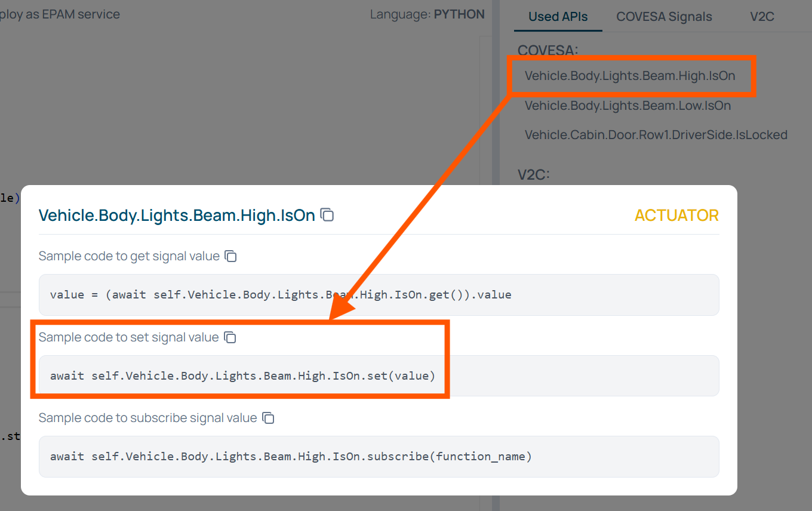Open the COVESA Signals tab
This screenshot has width=812, height=511.
coord(664,17)
